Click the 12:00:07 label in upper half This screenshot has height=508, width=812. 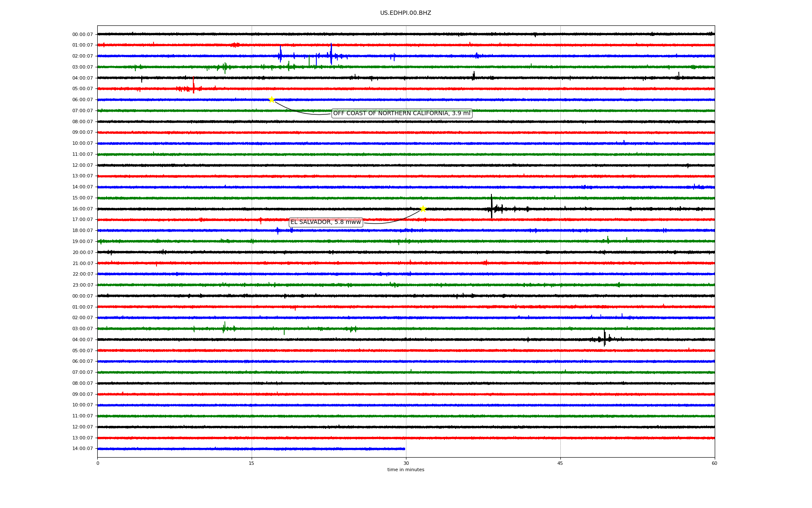[82, 165]
